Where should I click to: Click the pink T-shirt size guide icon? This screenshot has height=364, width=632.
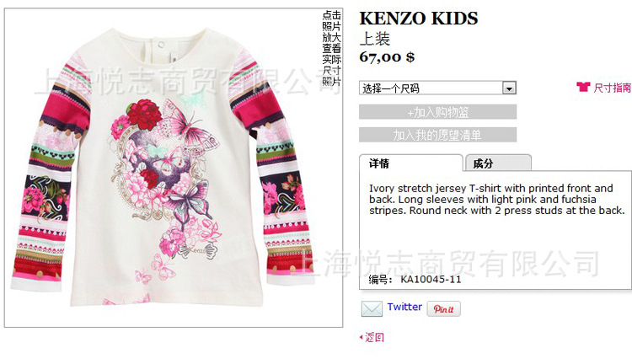coord(583,87)
